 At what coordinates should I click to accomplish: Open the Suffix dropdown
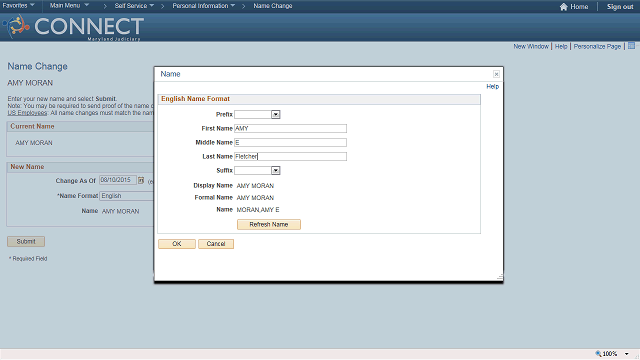tap(276, 171)
